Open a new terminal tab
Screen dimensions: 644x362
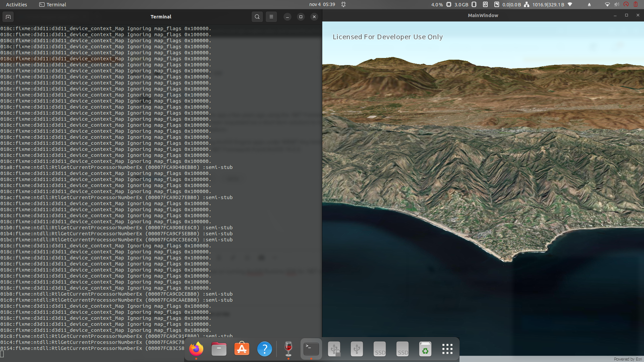tap(8, 17)
